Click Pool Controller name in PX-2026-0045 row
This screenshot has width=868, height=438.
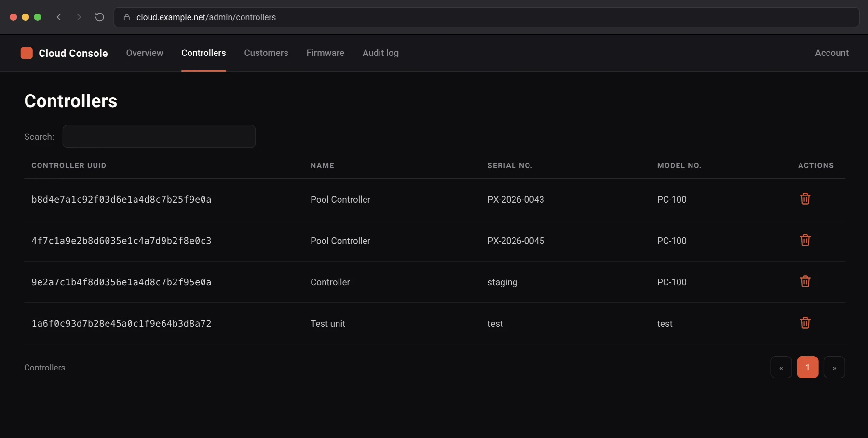[340, 241]
